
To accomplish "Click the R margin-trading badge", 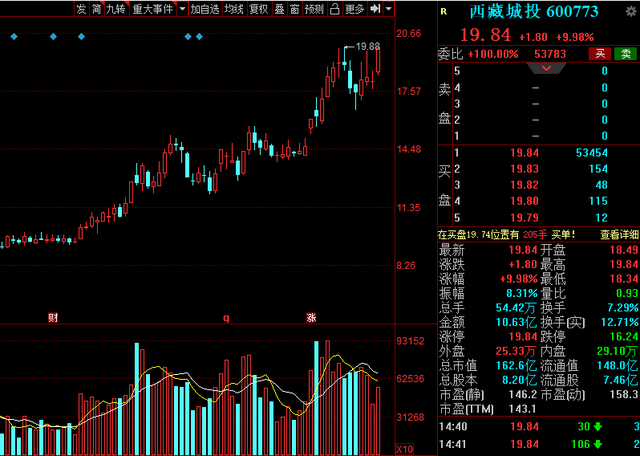I will pyautogui.click(x=444, y=12).
